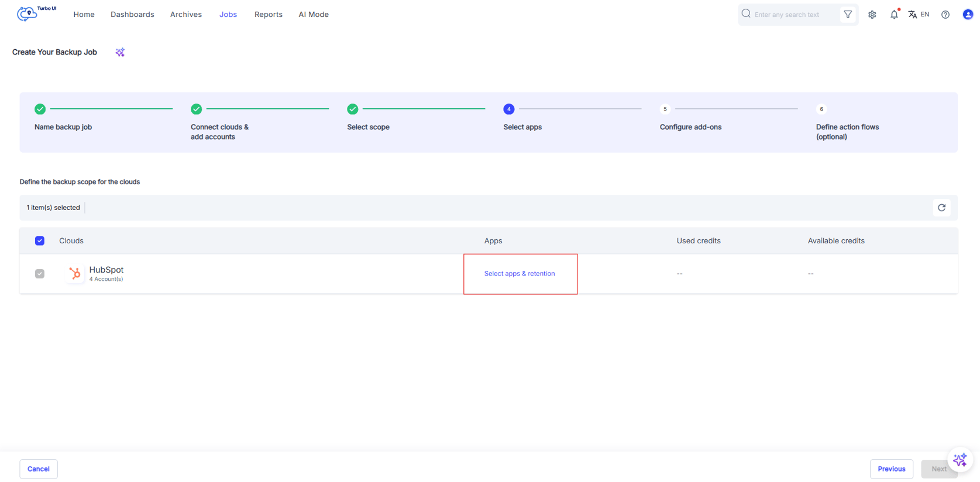Image resolution: width=980 pixels, height=482 pixels.
Task: Click the HubSpot cloud name
Action: [x=106, y=270]
